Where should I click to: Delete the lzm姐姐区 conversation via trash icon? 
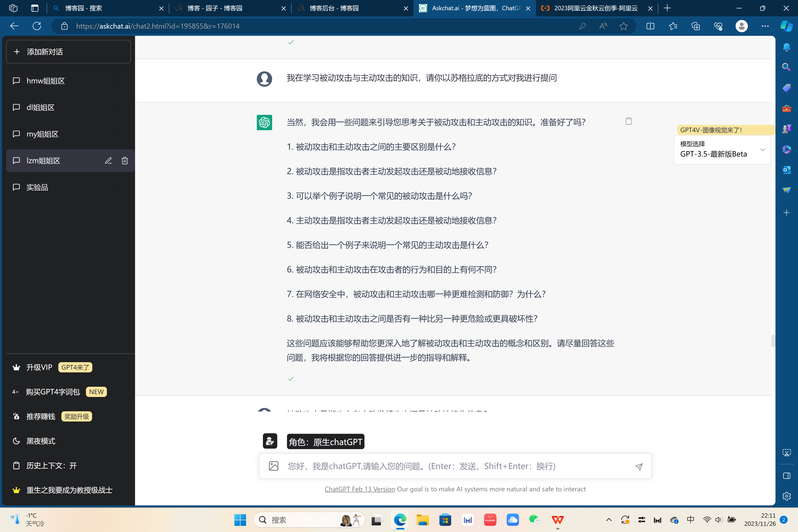pos(125,160)
